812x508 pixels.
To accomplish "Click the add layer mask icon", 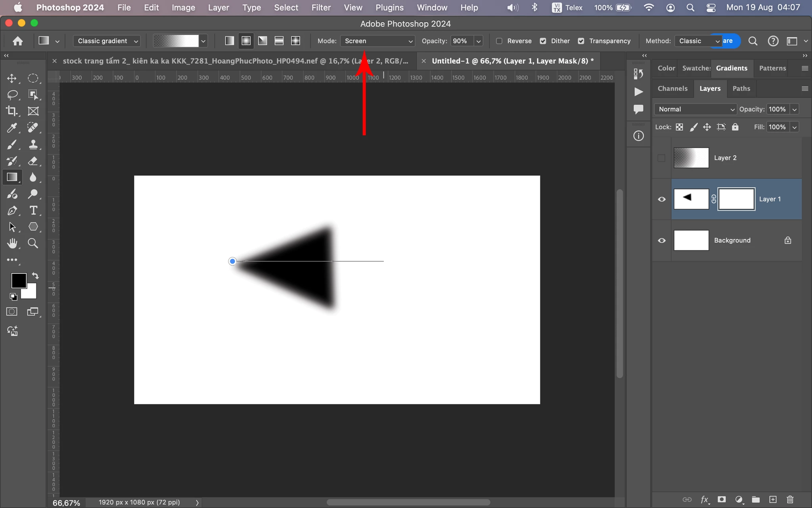I will pos(722,499).
